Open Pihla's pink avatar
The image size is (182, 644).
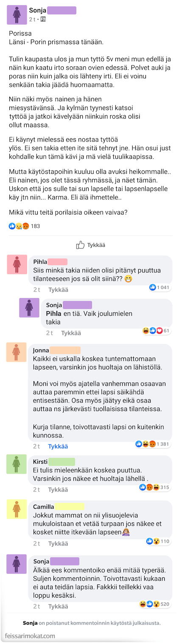17,264
